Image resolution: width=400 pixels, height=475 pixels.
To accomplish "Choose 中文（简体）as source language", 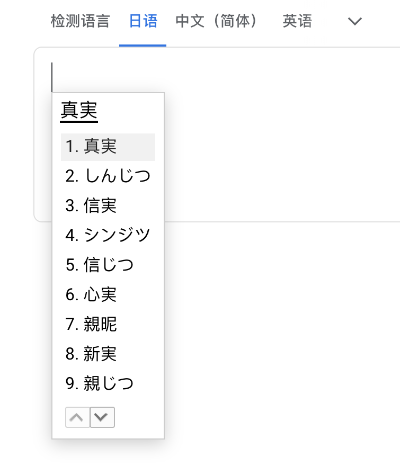I will click(216, 21).
